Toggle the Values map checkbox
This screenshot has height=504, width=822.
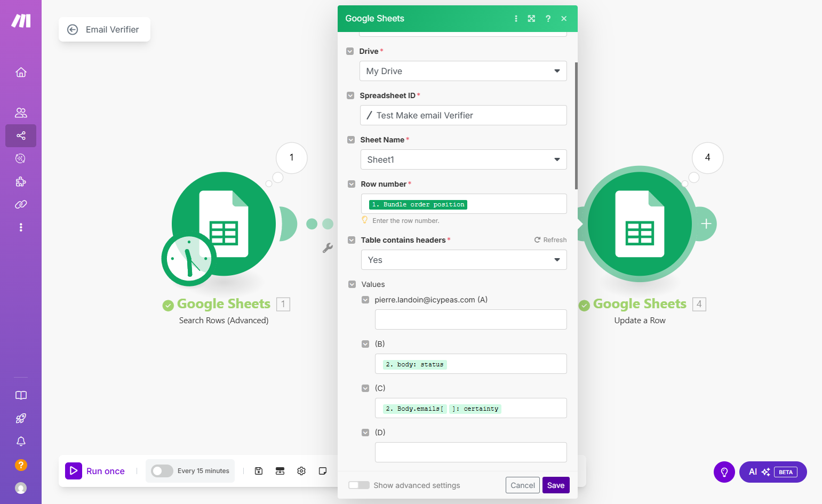(x=352, y=284)
